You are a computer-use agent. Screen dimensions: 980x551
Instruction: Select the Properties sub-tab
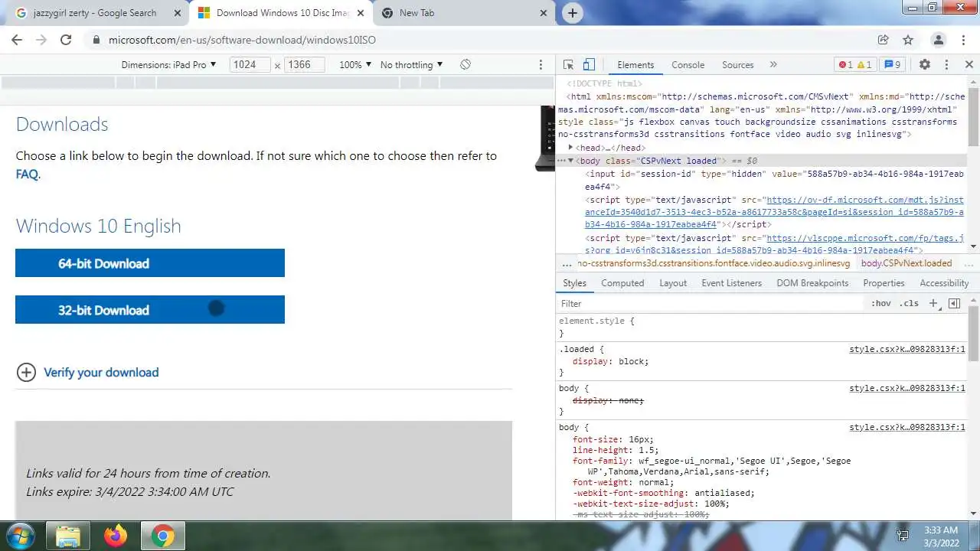(884, 283)
